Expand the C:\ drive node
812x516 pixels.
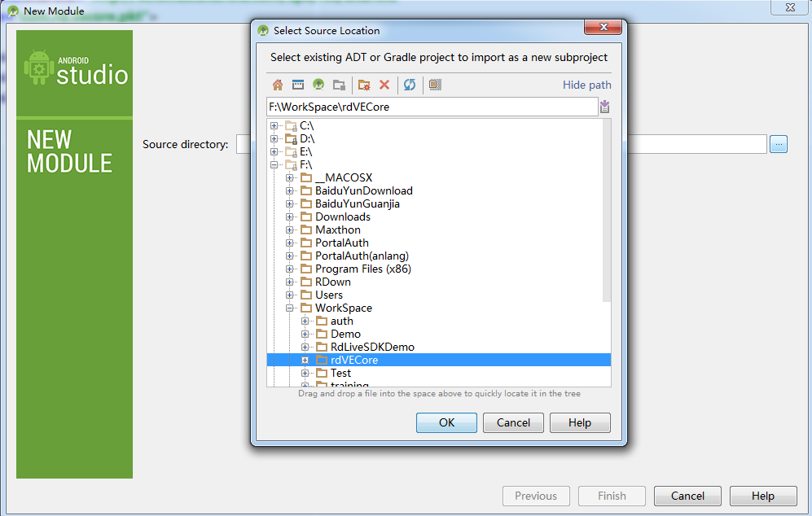pos(274,126)
